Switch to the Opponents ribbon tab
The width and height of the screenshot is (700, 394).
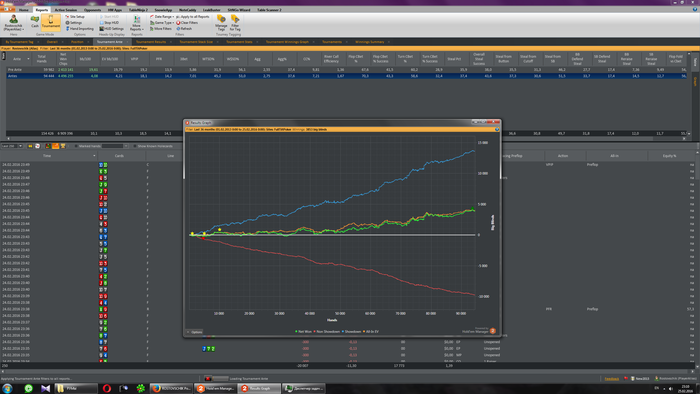click(92, 10)
